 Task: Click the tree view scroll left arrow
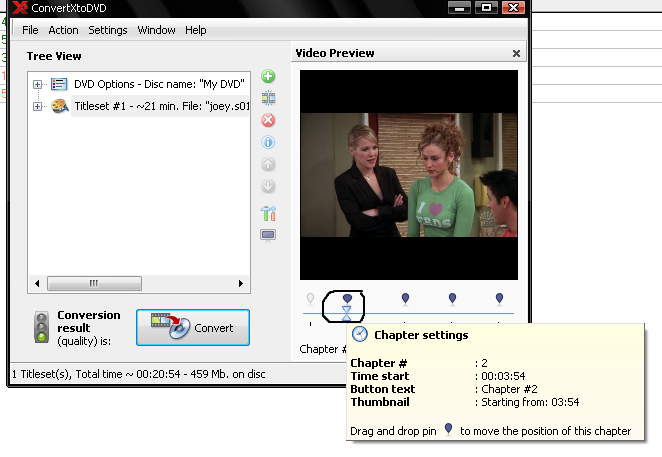[37, 283]
